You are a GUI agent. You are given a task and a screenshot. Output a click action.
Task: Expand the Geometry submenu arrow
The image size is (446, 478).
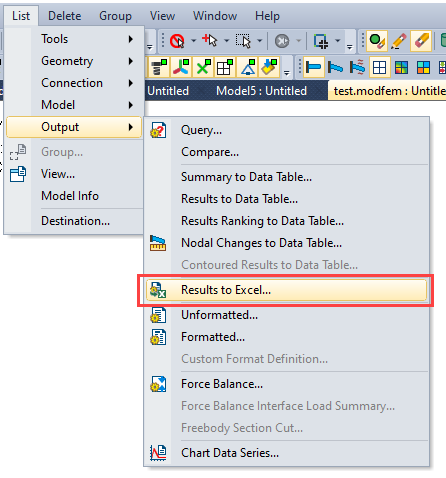tap(131, 61)
